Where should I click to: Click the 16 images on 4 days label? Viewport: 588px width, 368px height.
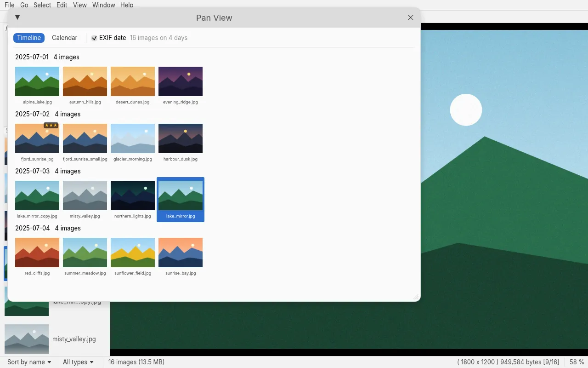(x=158, y=38)
